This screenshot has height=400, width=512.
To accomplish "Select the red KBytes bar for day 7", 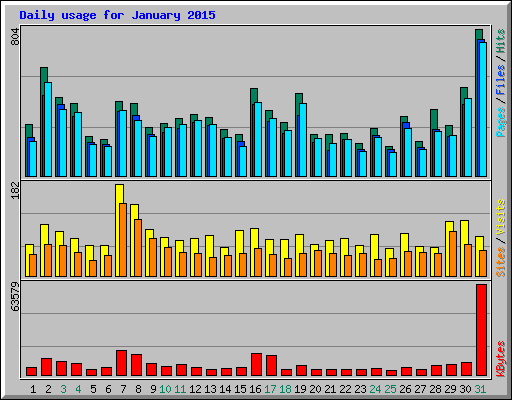I will pyautogui.click(x=121, y=363).
